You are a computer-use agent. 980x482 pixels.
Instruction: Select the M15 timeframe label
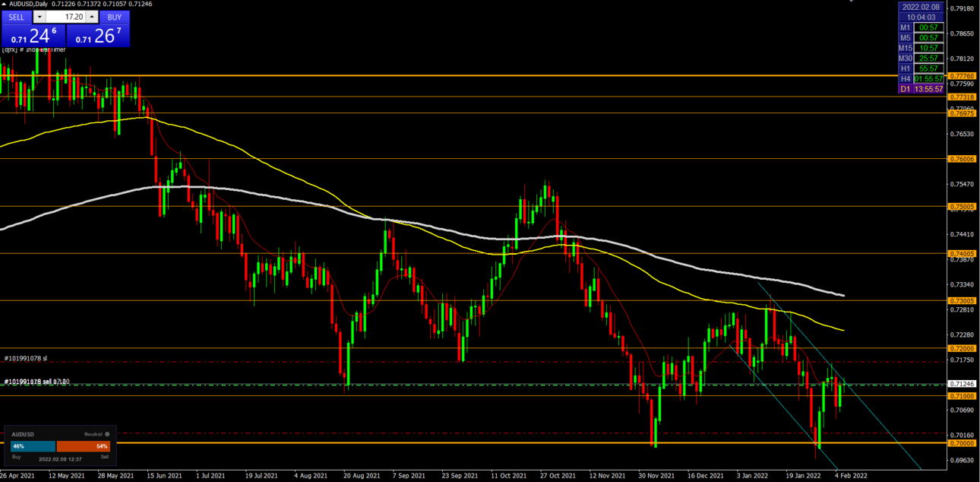[905, 48]
